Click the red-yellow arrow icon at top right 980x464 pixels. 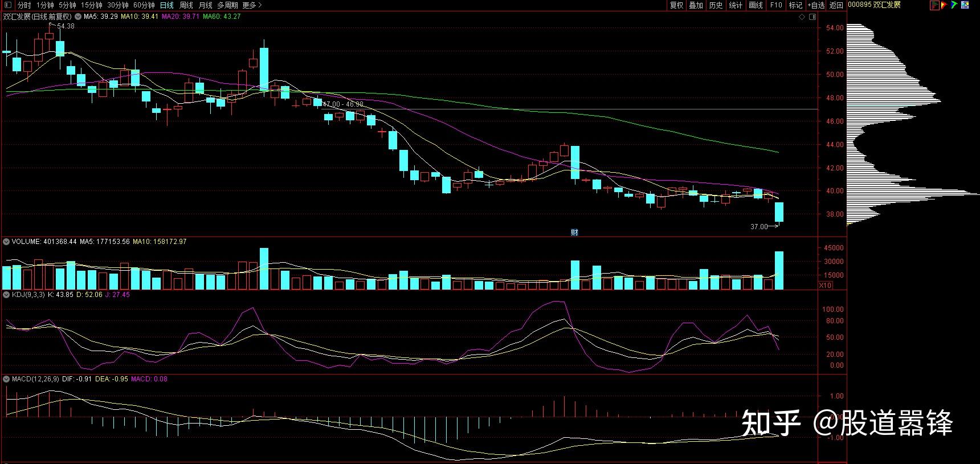tap(944, 5)
